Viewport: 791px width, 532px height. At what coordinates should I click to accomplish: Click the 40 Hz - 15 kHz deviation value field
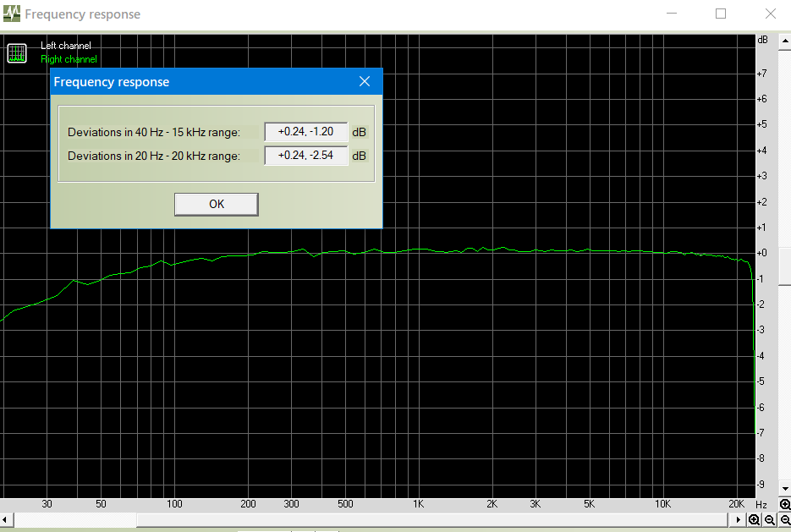tap(305, 132)
